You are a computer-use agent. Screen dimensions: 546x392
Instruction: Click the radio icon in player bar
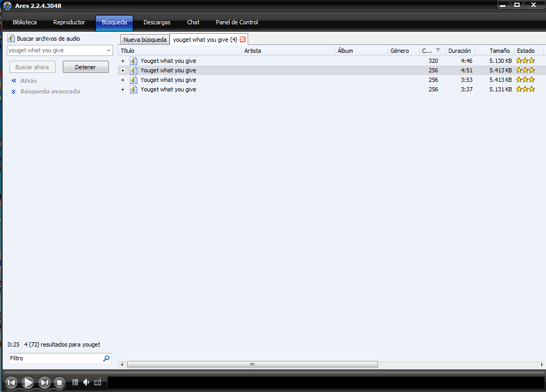[x=98, y=382]
